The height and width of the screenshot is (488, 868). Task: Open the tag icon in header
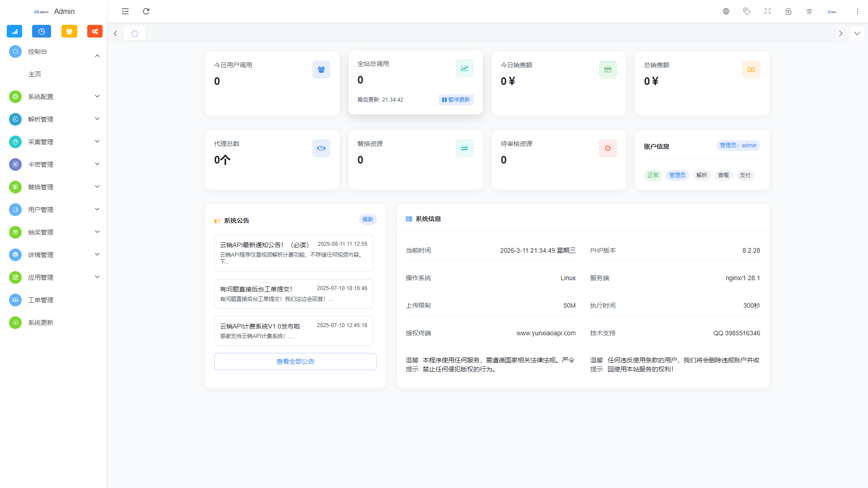pos(747,11)
